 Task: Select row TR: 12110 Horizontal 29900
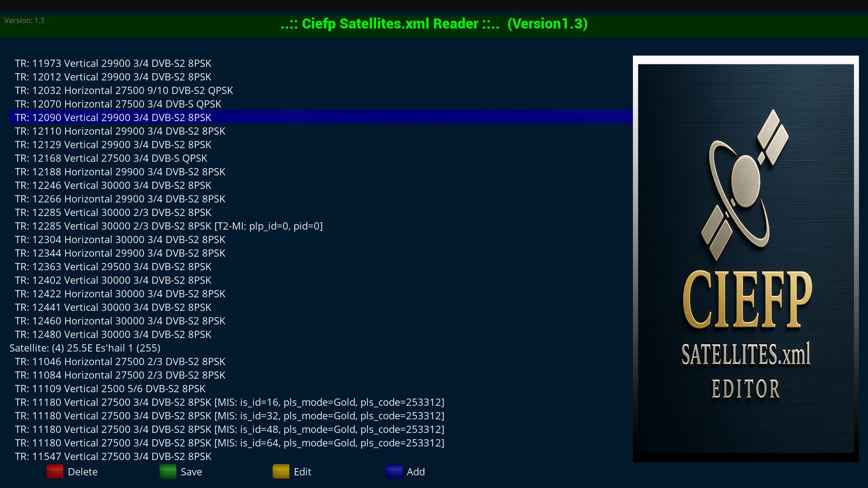(x=321, y=131)
